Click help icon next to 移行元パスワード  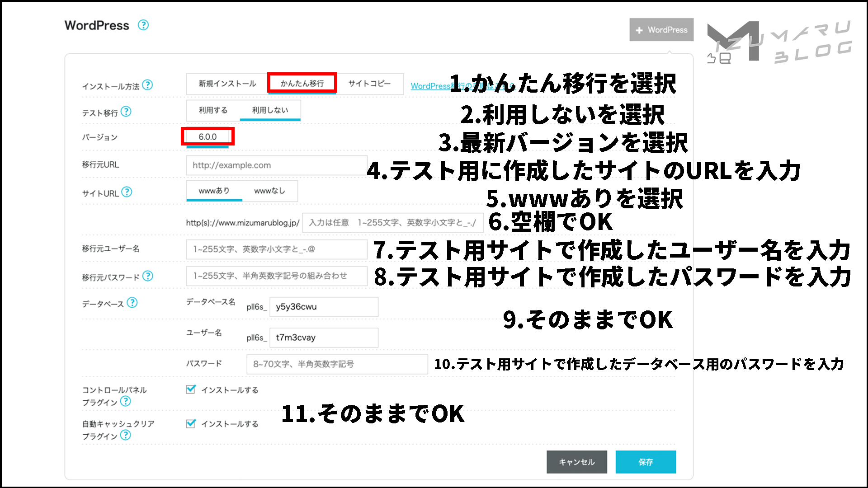(148, 276)
